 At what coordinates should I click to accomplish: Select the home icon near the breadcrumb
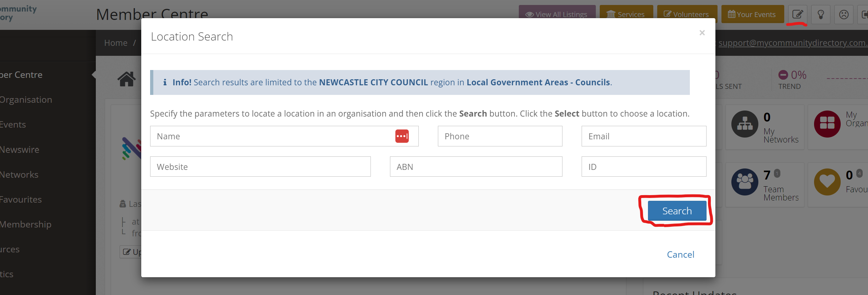126,78
